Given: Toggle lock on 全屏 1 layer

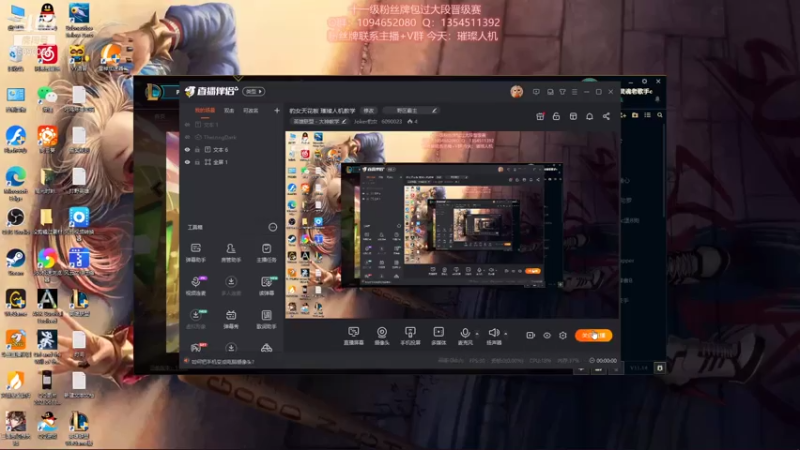Looking at the screenshot, I should point(197,162).
